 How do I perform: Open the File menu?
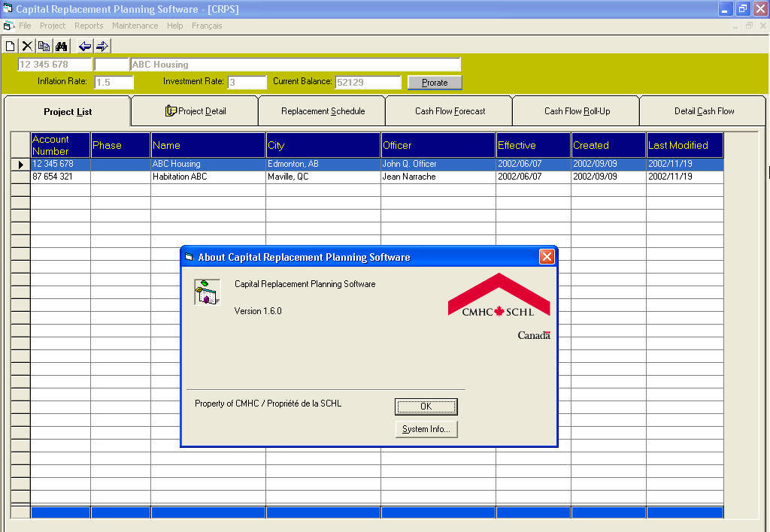(x=25, y=26)
